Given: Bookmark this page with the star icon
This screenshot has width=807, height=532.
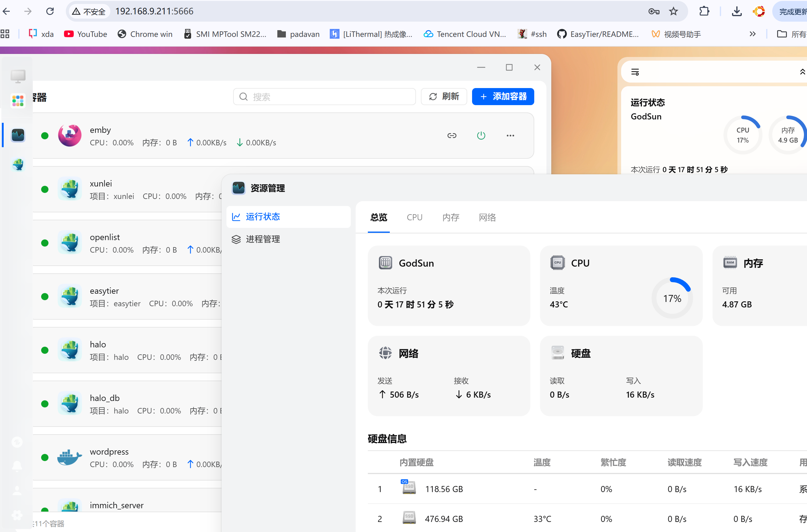Looking at the screenshot, I should pyautogui.click(x=673, y=12).
